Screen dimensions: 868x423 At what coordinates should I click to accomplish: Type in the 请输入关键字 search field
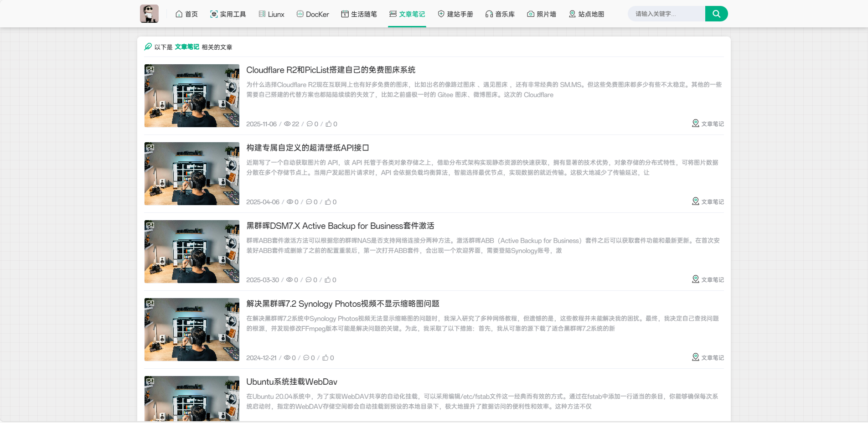(x=666, y=14)
